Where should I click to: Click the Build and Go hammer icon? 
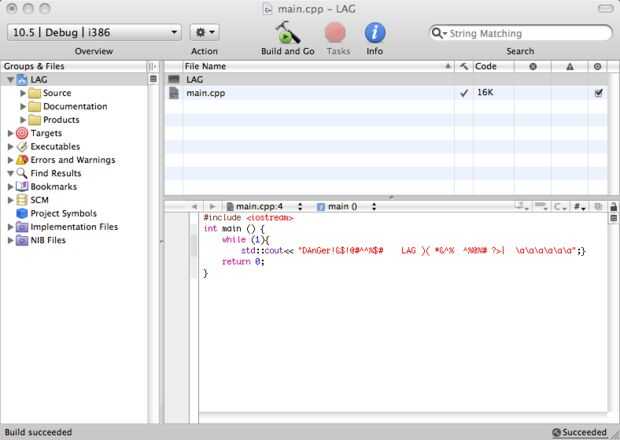point(287,33)
